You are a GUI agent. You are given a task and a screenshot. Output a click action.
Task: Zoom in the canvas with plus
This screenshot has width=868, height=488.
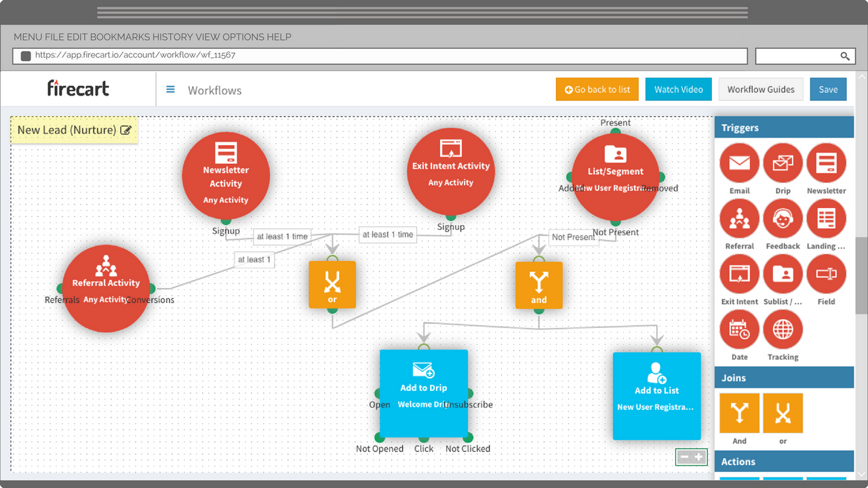coord(698,457)
